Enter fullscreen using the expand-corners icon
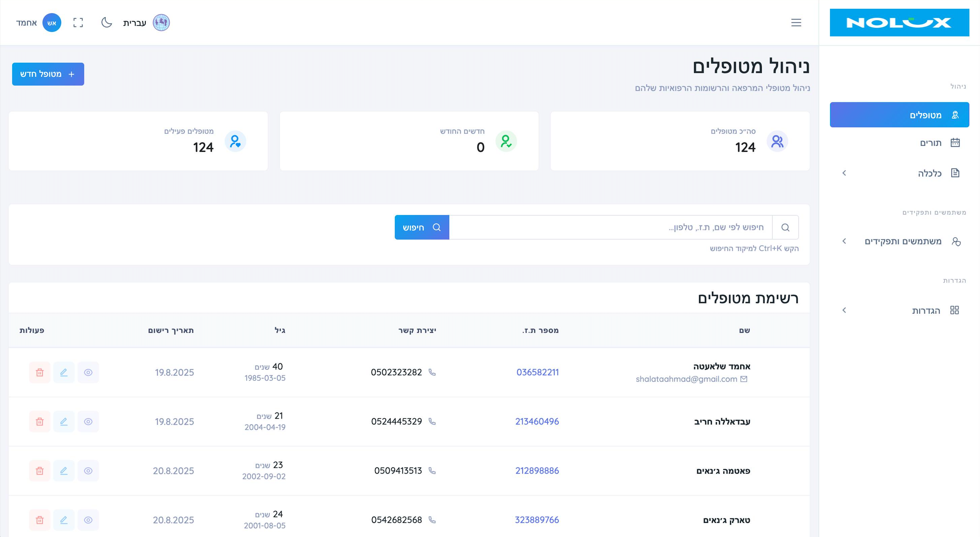980x537 pixels. (78, 23)
